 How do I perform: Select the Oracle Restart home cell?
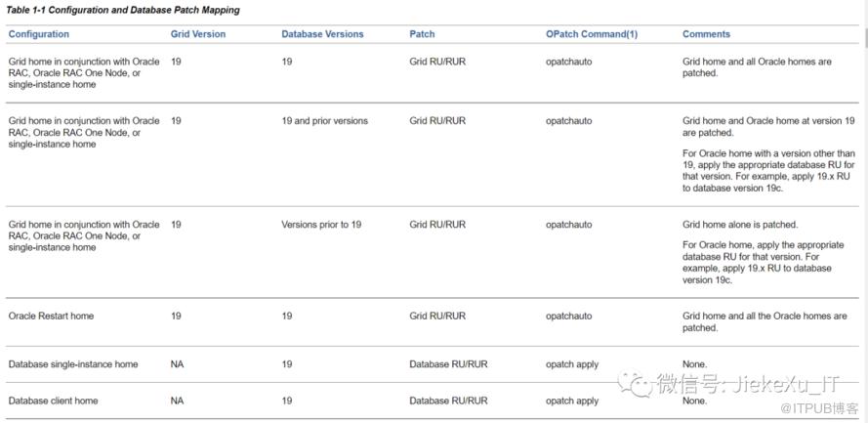coord(51,317)
